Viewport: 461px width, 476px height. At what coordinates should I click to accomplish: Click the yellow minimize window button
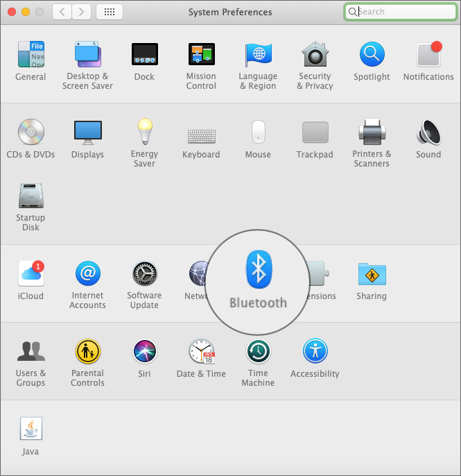tap(26, 12)
